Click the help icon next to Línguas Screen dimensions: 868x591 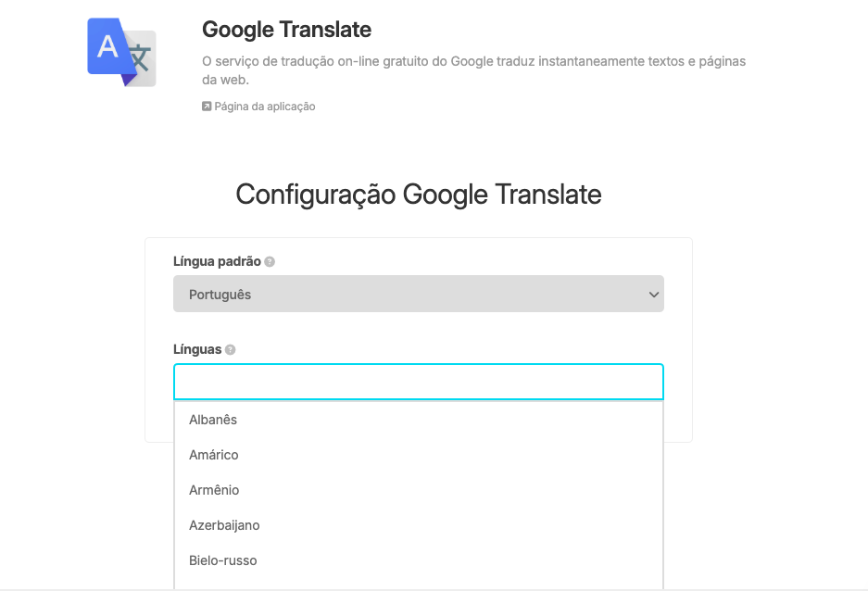(231, 350)
